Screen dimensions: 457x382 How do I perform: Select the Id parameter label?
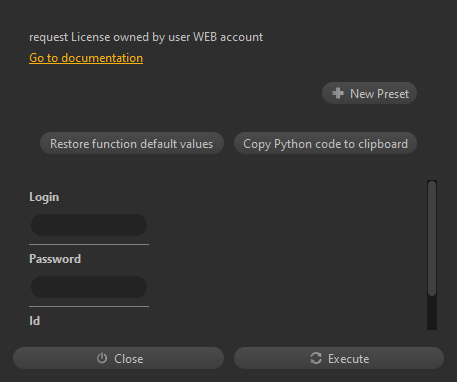(x=35, y=321)
